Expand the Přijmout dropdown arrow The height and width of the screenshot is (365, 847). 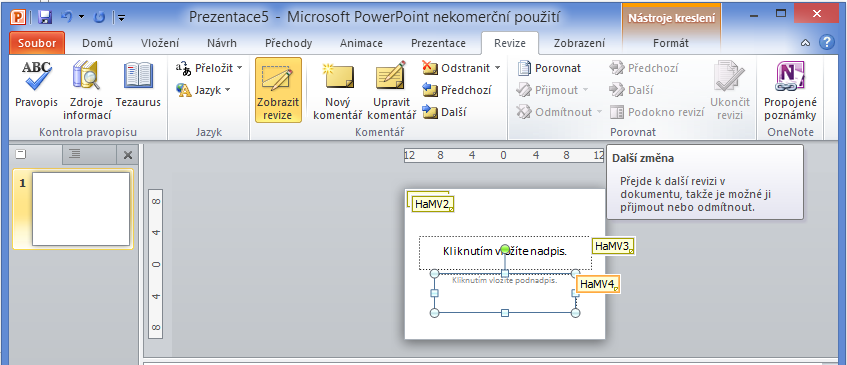pyautogui.click(x=585, y=90)
